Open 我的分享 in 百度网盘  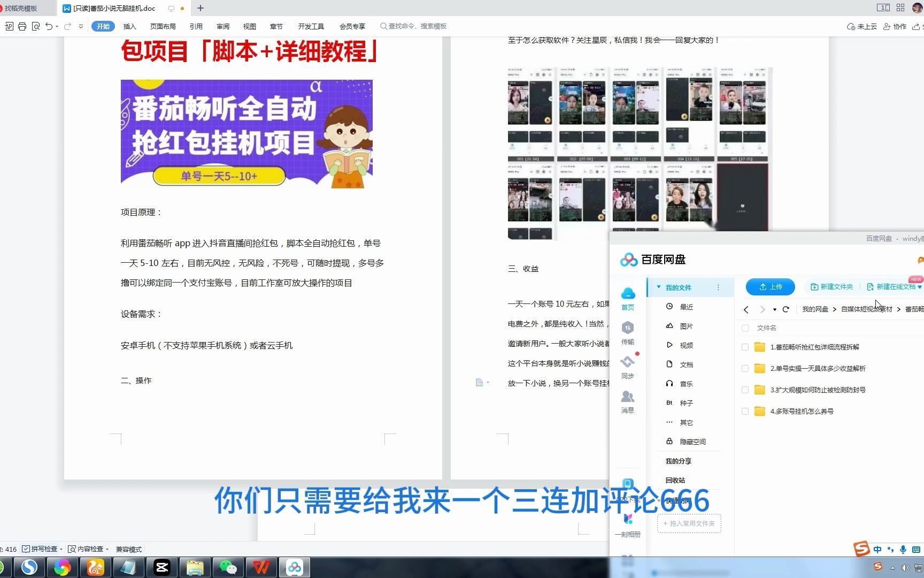[x=678, y=461]
